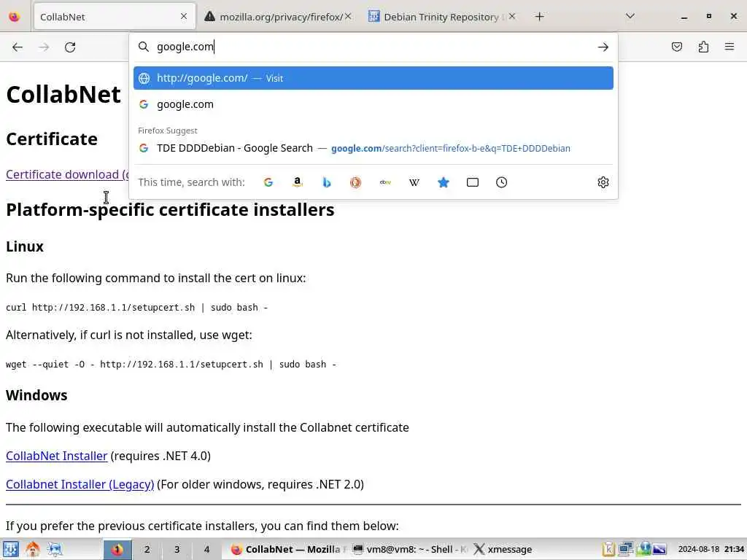Click the show desktop taskbar icon
Screen dimensions: 747x560
55,550
